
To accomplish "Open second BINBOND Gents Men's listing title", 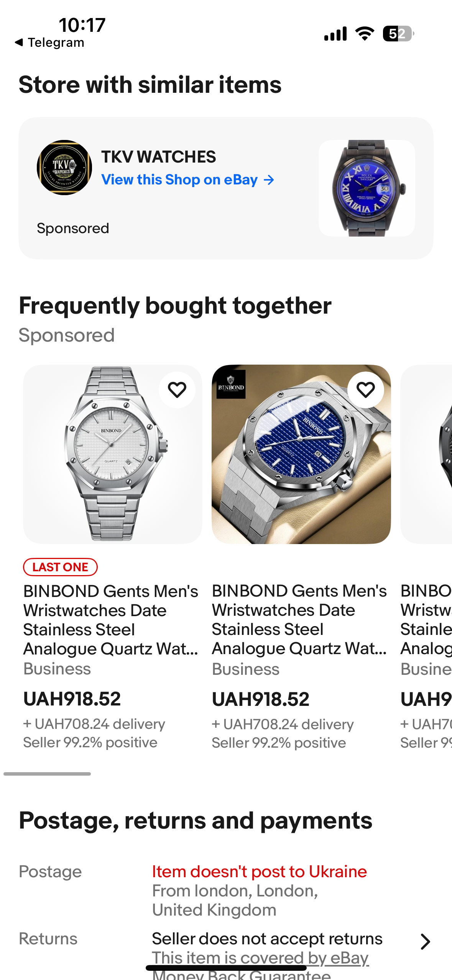I will pyautogui.click(x=299, y=620).
